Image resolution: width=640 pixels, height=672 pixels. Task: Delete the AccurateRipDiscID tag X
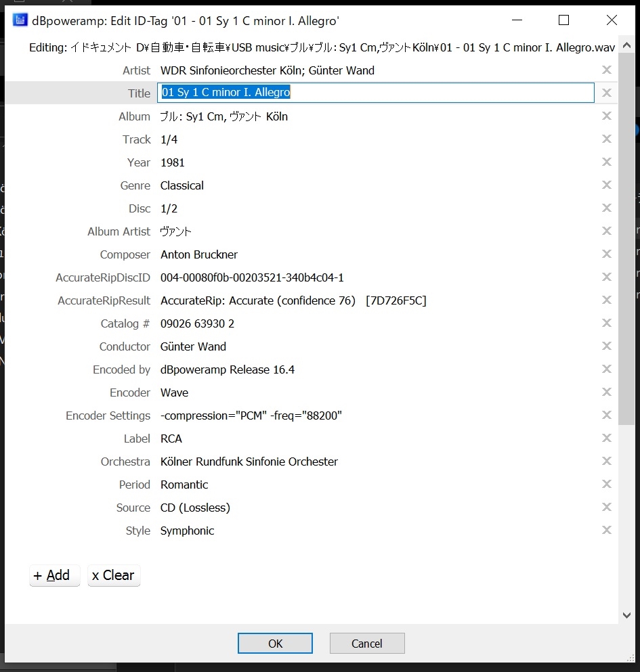pyautogui.click(x=606, y=277)
